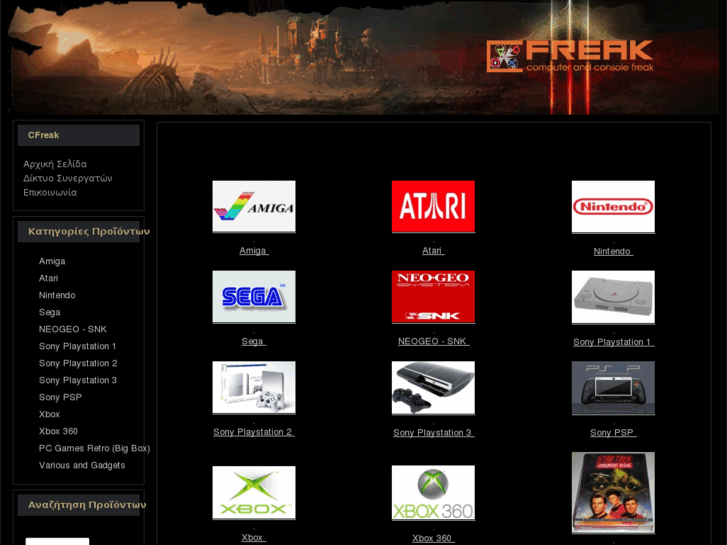Viewport: 727px width, 545px height.
Task: Open the Star Trek game box image
Action: (613, 493)
